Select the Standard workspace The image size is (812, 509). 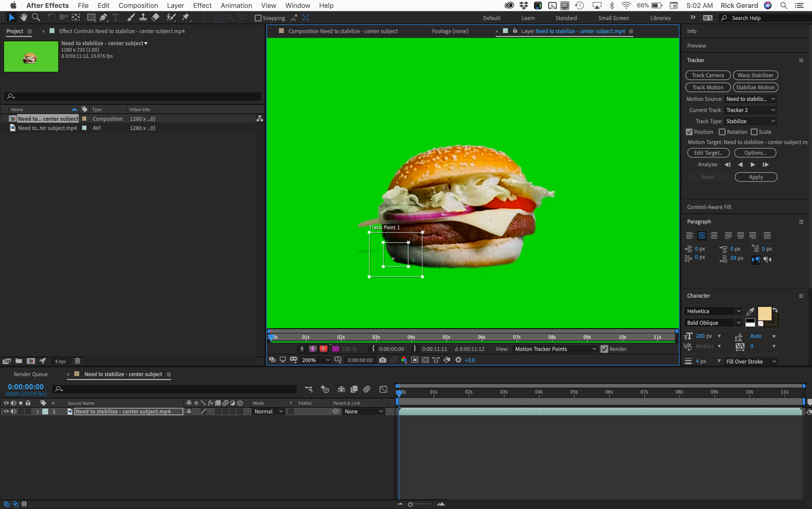[566, 18]
